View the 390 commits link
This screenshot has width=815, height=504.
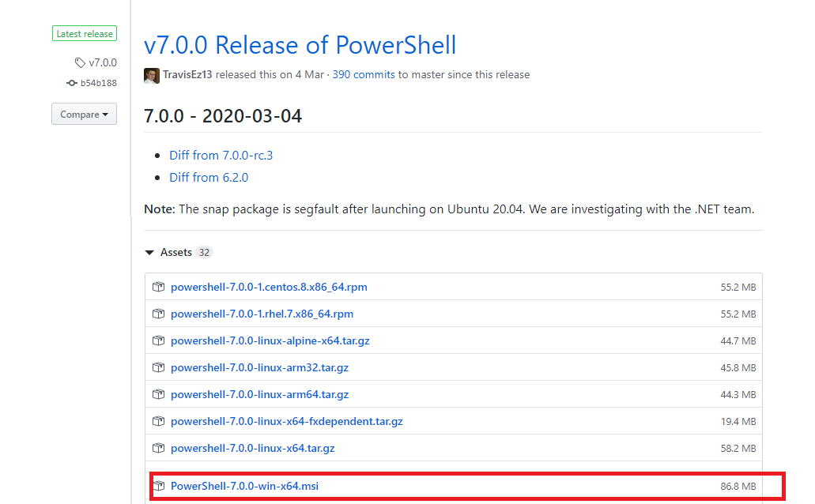click(x=363, y=75)
